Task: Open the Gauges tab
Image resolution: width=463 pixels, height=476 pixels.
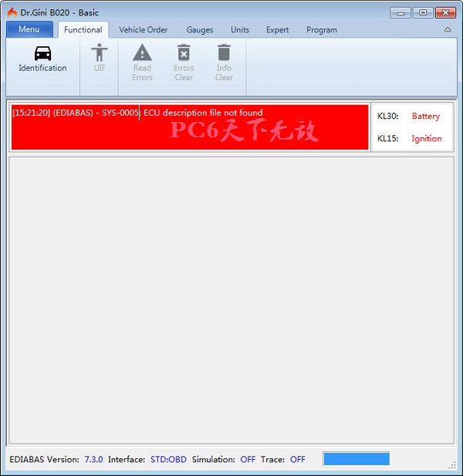Action: [x=200, y=30]
